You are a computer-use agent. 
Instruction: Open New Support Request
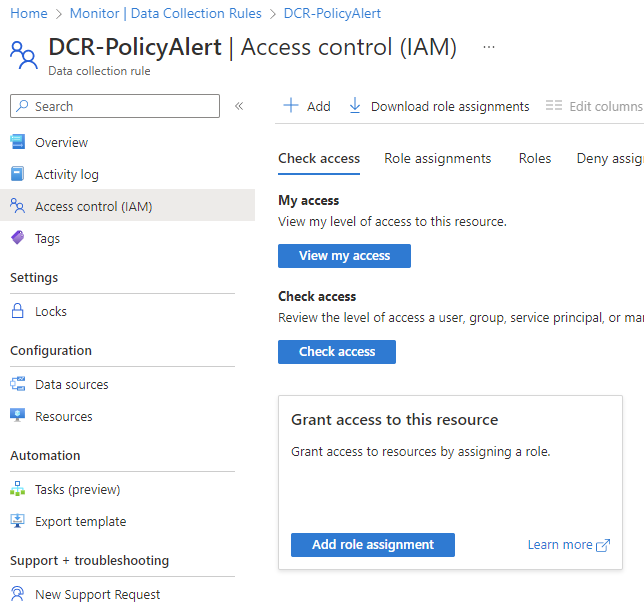tap(97, 595)
